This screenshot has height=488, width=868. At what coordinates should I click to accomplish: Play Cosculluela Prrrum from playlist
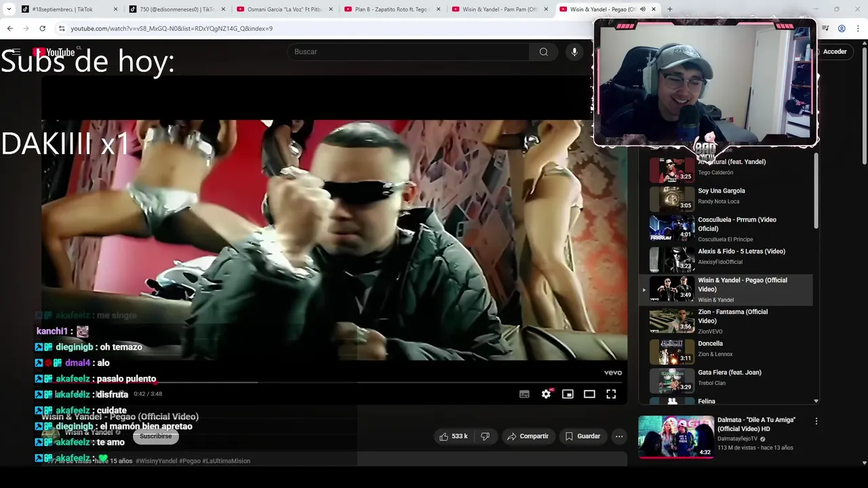(x=726, y=228)
